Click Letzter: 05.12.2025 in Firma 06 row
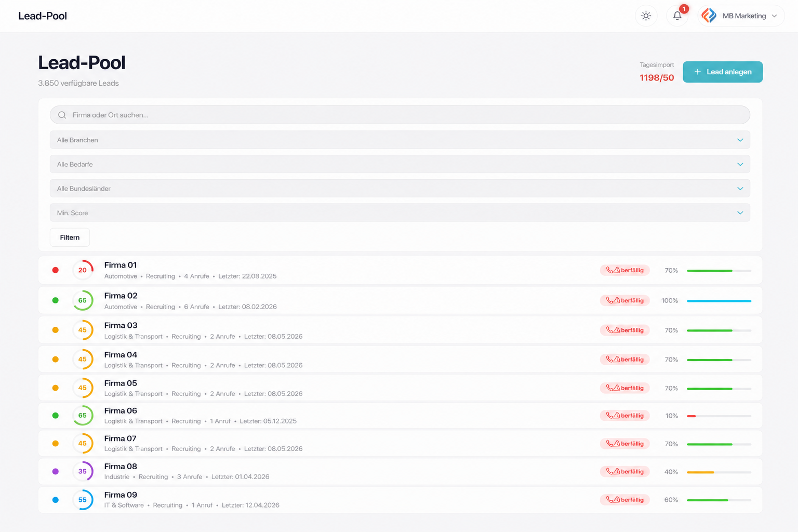The image size is (798, 532). point(268,421)
